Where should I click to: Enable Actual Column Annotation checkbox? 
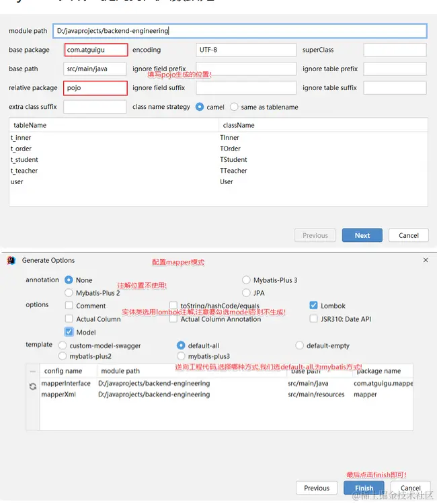(173, 319)
